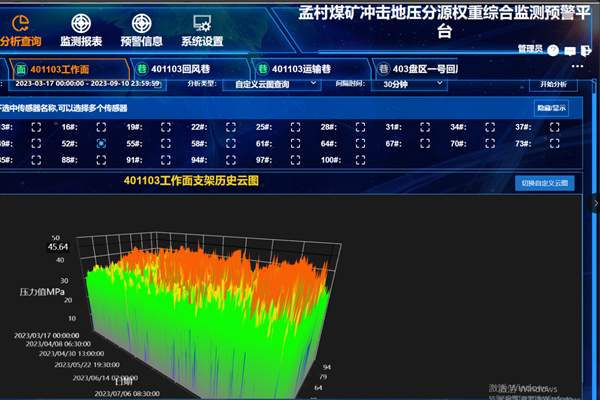Tick the sensor 100# checkbox
Image resolution: width=600 pixels, height=400 pixels.
(361, 160)
